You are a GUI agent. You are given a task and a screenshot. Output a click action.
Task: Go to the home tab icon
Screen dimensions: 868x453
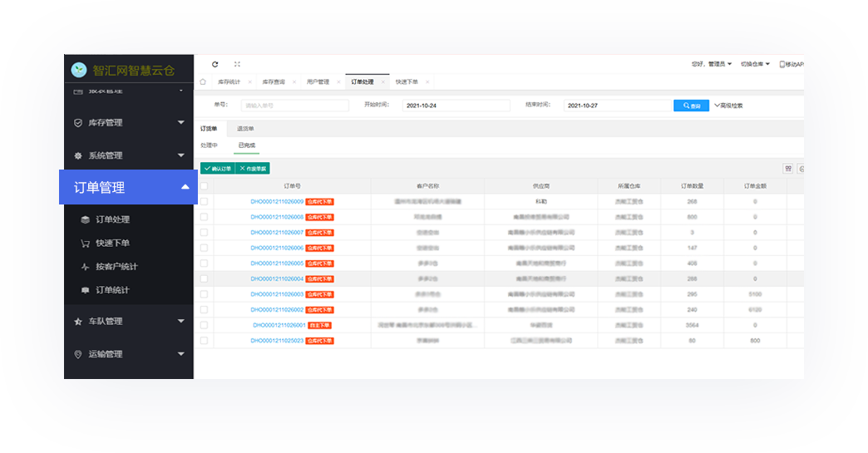(203, 81)
